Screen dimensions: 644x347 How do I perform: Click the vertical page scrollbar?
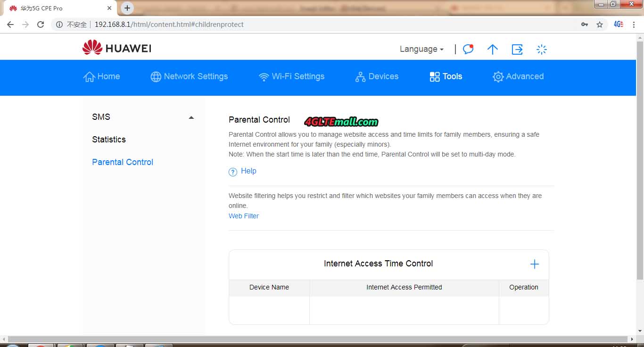(640, 156)
